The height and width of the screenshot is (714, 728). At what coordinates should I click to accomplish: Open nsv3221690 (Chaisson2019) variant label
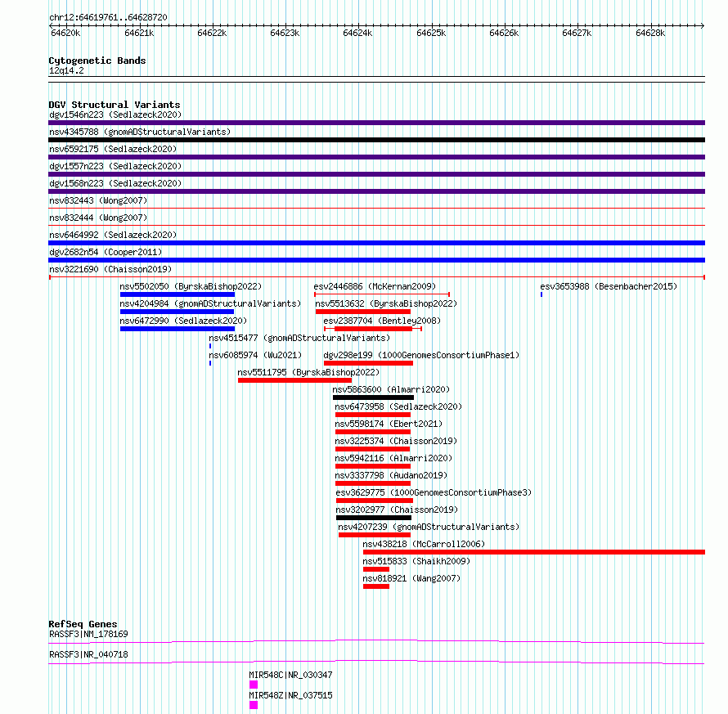pos(110,269)
